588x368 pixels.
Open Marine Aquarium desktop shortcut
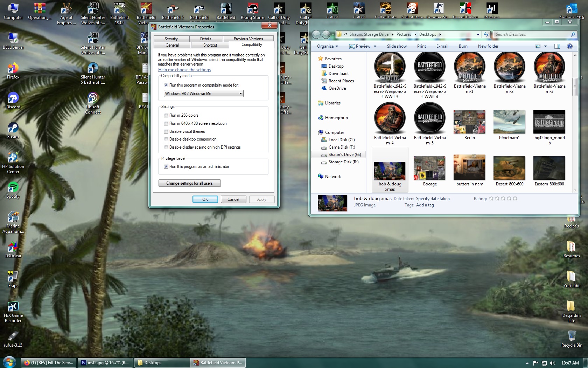point(13,223)
